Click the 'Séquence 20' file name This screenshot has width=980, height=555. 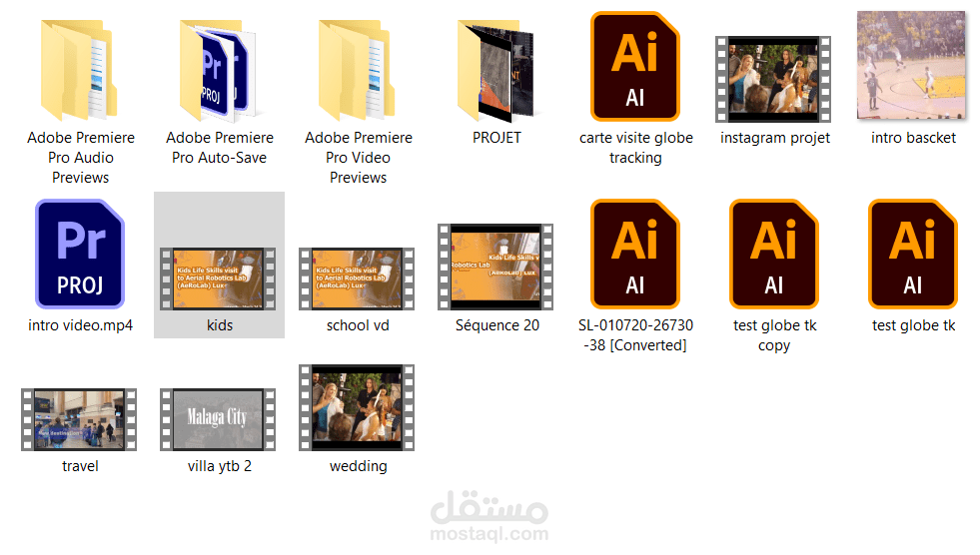[x=496, y=325]
